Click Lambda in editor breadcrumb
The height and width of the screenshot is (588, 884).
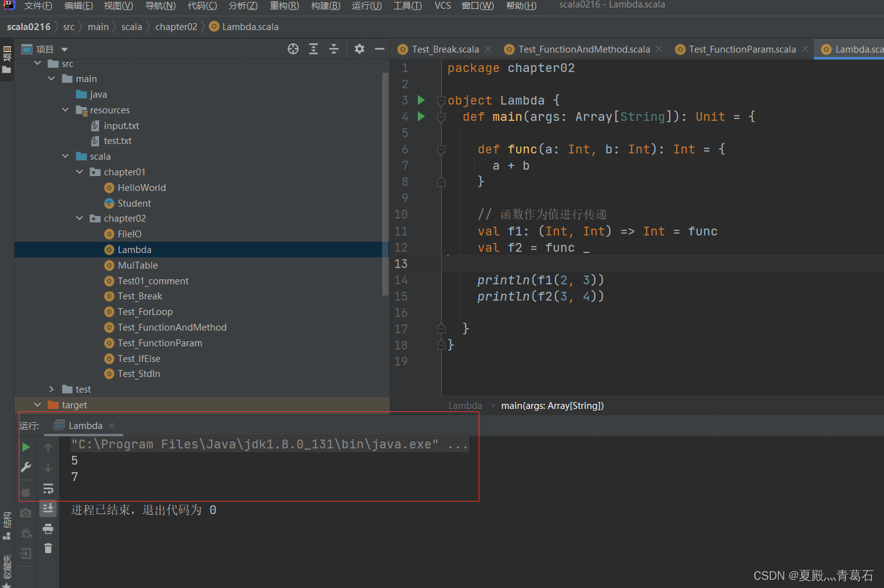[x=465, y=406]
